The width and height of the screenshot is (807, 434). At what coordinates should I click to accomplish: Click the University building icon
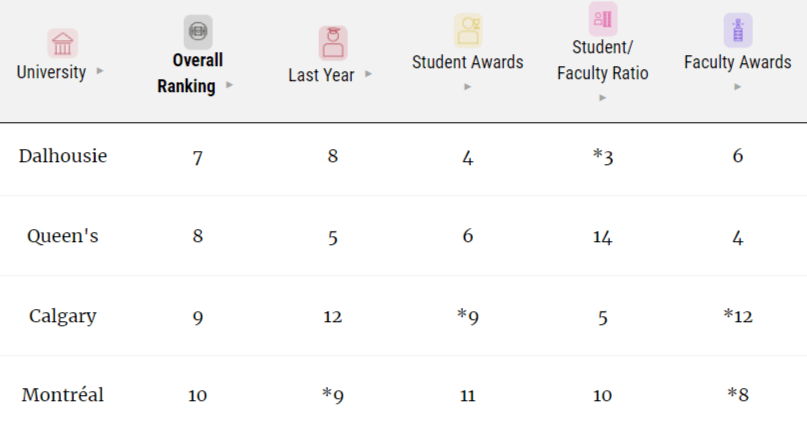pyautogui.click(x=62, y=43)
